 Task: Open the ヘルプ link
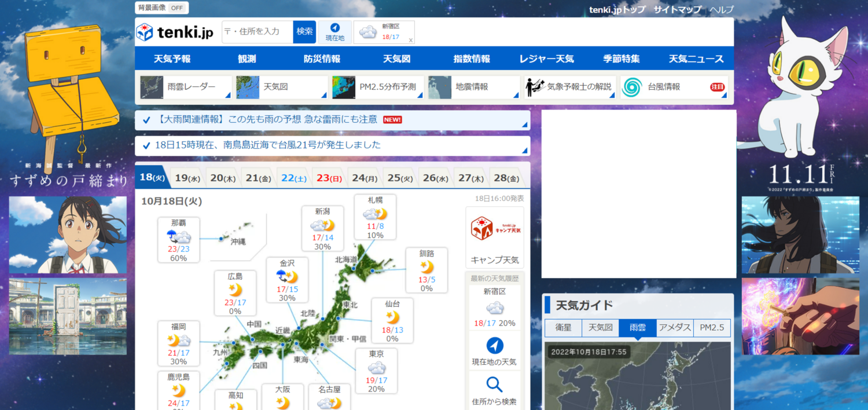tap(722, 9)
